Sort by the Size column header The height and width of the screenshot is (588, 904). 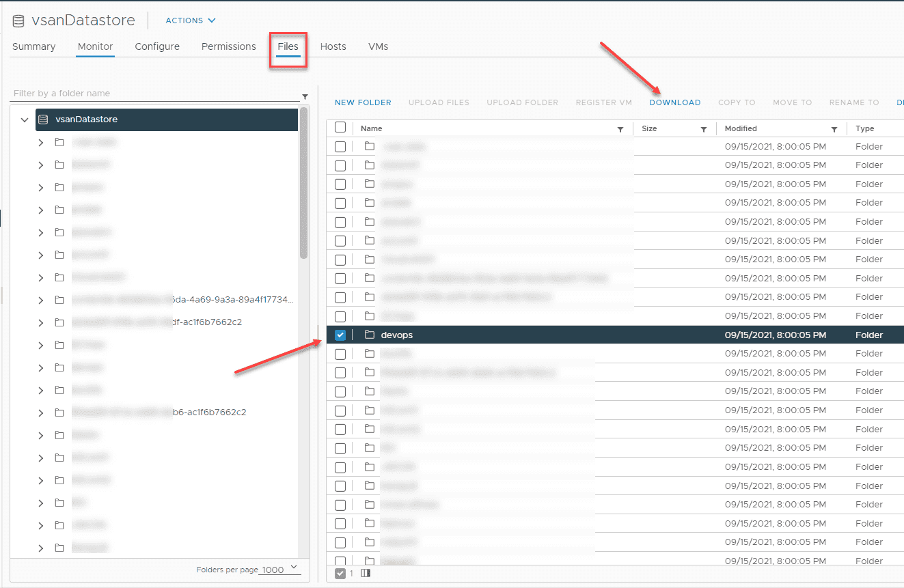(x=649, y=128)
